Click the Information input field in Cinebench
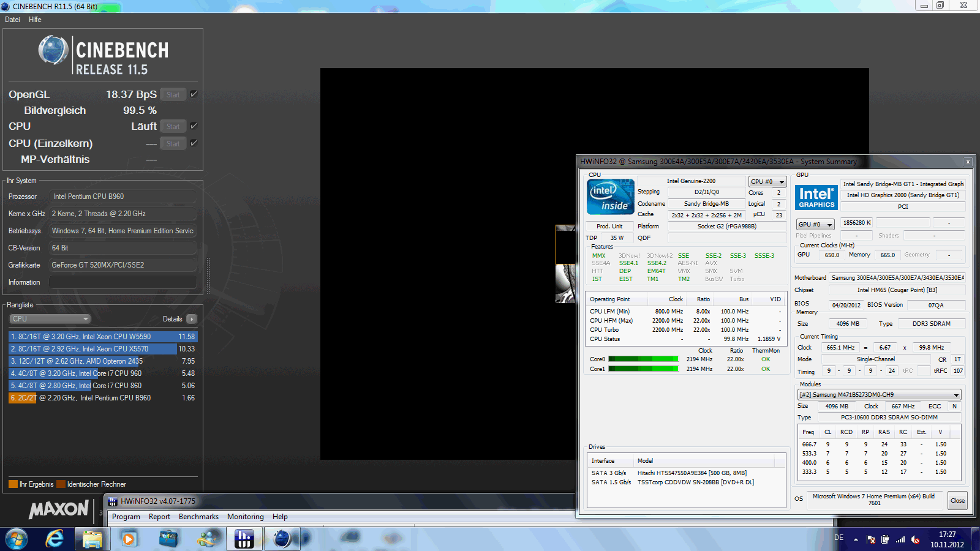The width and height of the screenshot is (980, 551). coord(123,282)
